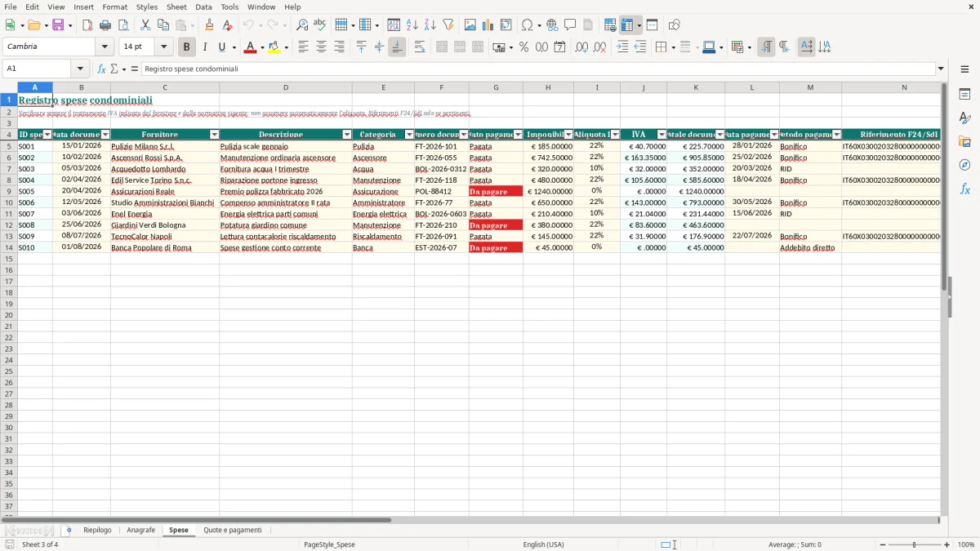Open the 14 pt font size dropdown
Viewport: 980px width, 551px height.
[163, 47]
